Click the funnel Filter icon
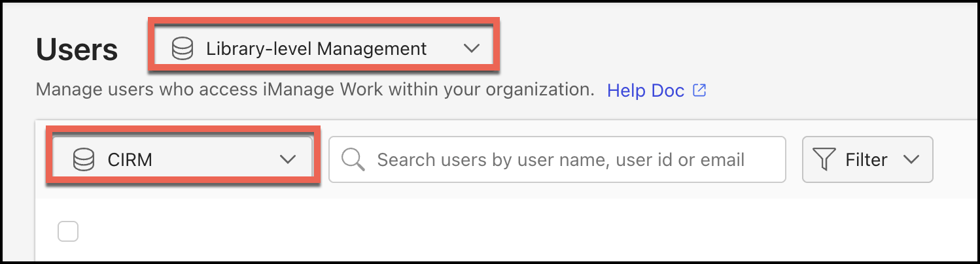Screen dimensions: 980x264 point(824,159)
